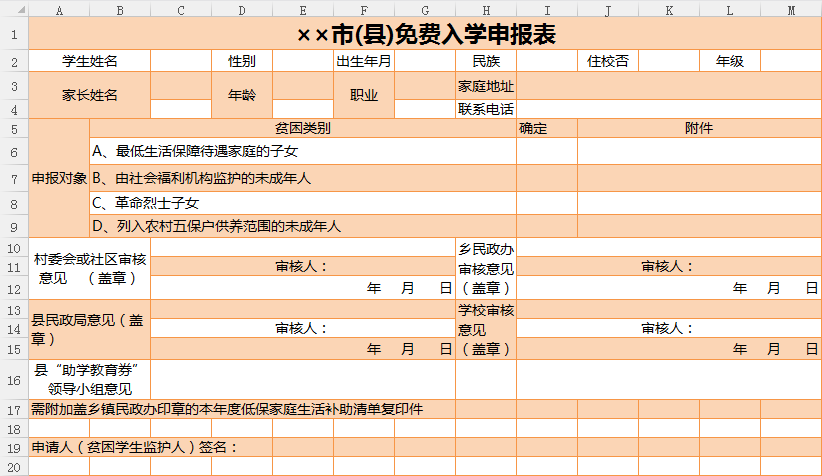
Task: Select row 1 header
Action: tap(14, 35)
